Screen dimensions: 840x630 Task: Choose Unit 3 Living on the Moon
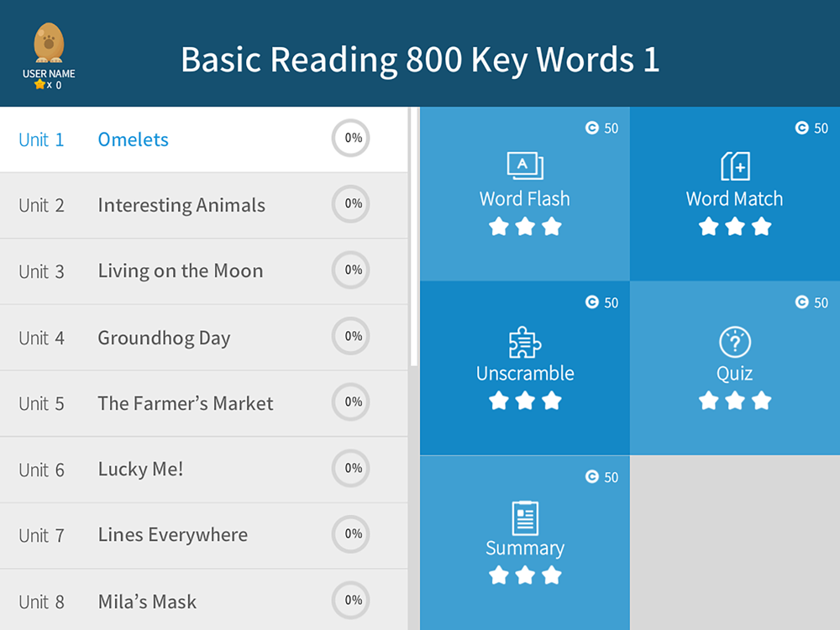click(180, 271)
